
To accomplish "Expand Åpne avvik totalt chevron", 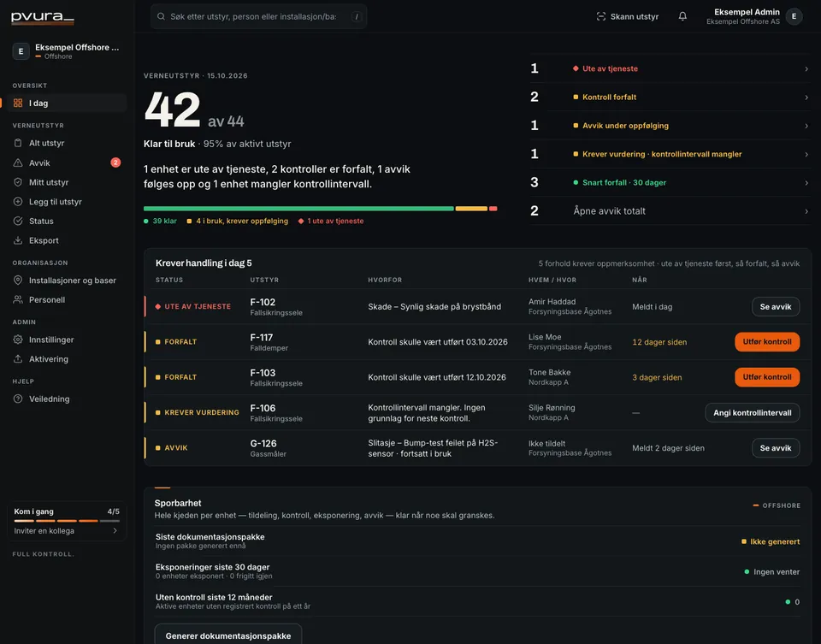I will point(806,211).
